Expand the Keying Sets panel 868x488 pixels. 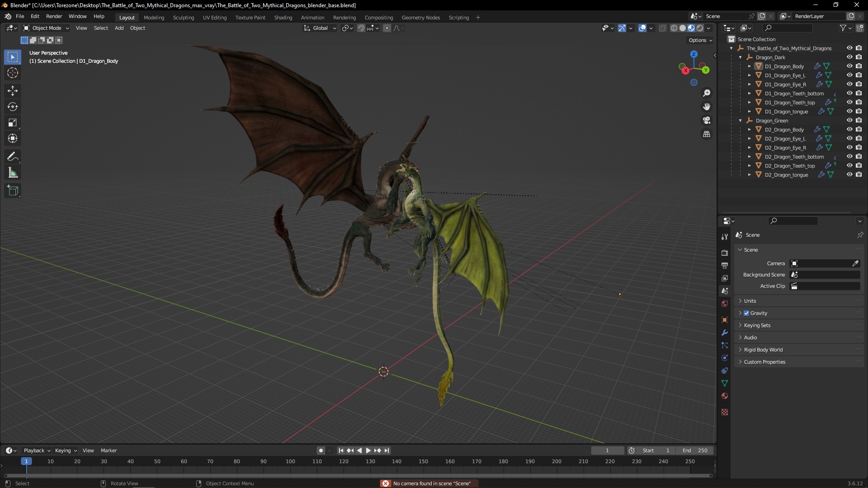coord(799,325)
